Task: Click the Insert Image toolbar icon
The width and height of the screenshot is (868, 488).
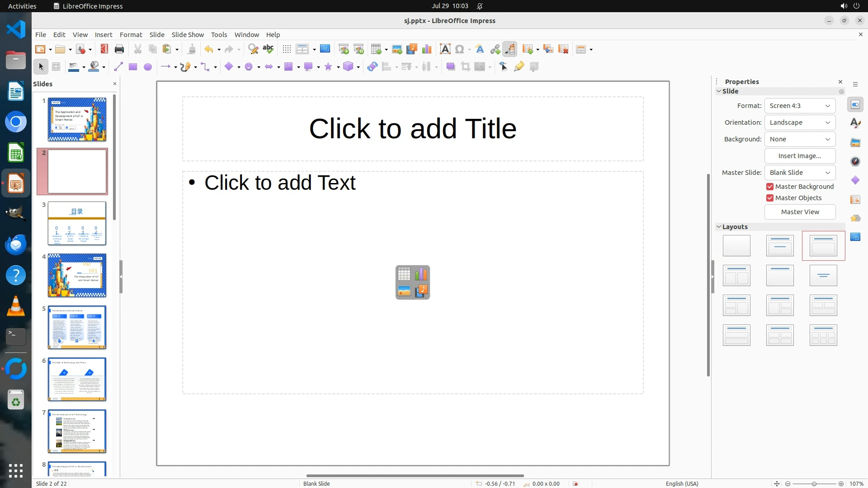Action: click(x=397, y=49)
